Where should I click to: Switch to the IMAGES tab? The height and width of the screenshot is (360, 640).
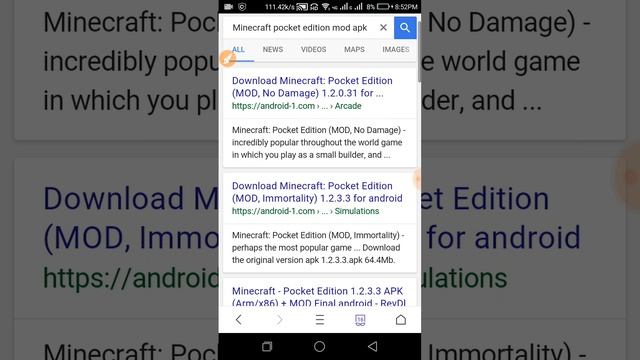pos(396,49)
